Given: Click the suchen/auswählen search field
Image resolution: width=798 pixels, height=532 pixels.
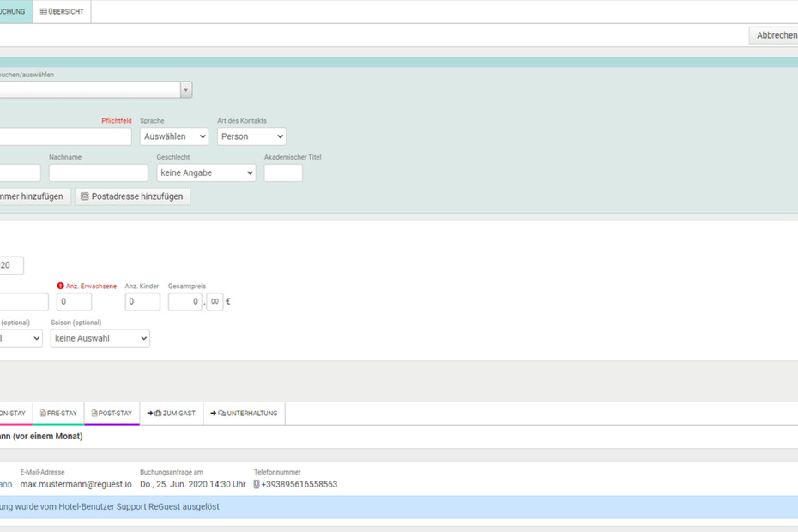Looking at the screenshot, I should [x=90, y=90].
